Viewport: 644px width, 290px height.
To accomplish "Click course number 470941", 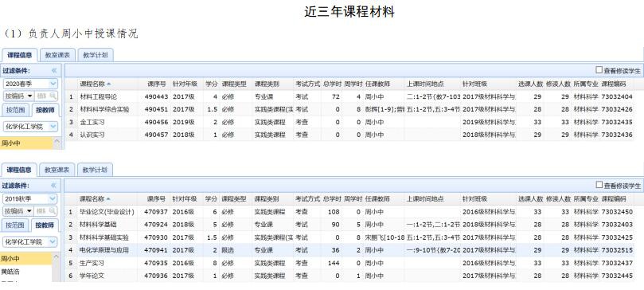I will (x=156, y=250).
